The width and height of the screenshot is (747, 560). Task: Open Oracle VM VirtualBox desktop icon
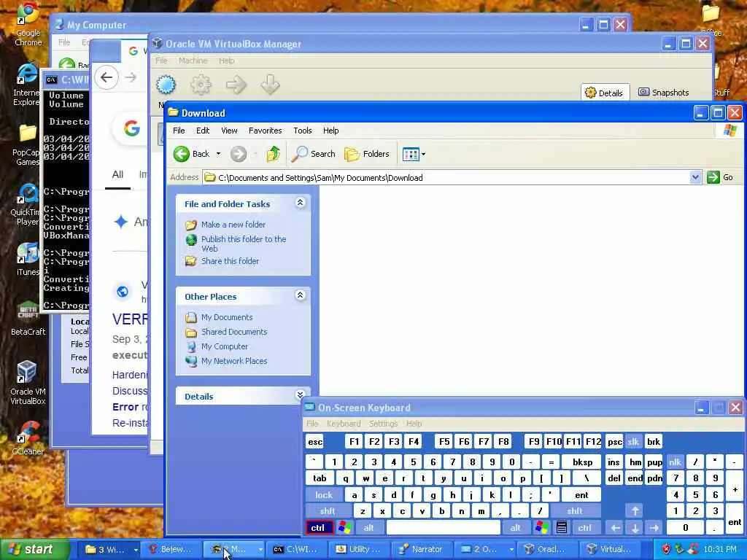point(28,383)
